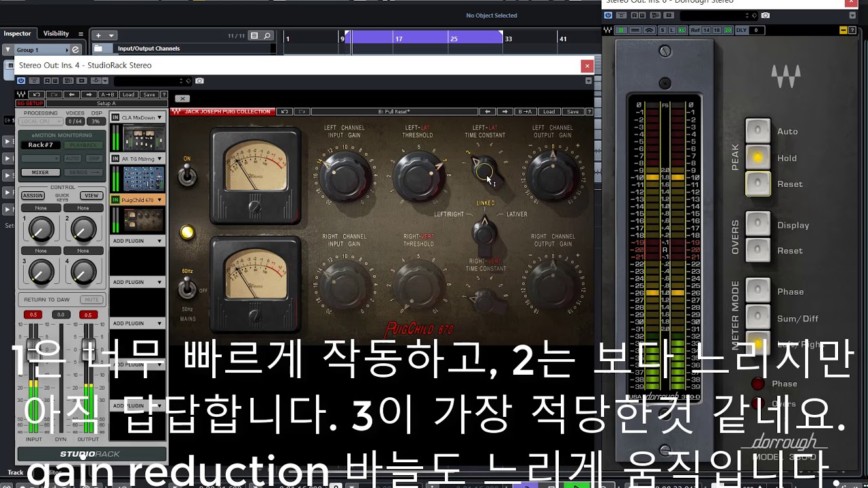Toggle the StudioRack plugin bypass power icon
The height and width of the screenshot is (488, 868).
(x=21, y=81)
